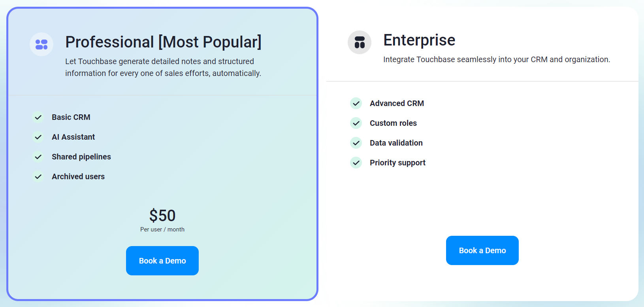Click the Enterprise plan description sentence
644x307 pixels.
click(x=497, y=59)
